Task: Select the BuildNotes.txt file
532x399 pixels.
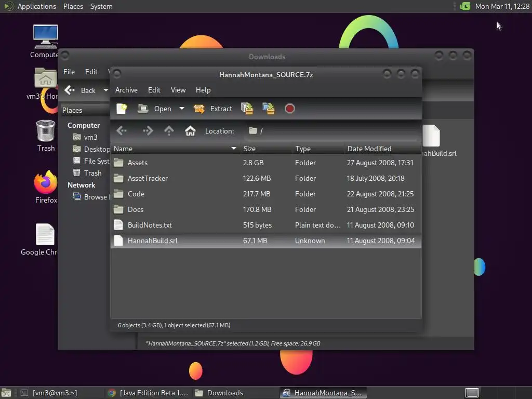Action: pyautogui.click(x=266, y=225)
